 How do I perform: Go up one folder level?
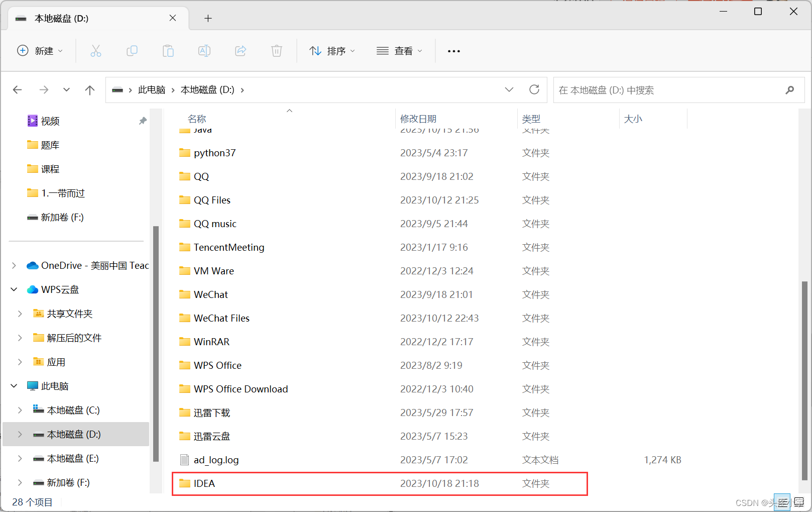90,90
